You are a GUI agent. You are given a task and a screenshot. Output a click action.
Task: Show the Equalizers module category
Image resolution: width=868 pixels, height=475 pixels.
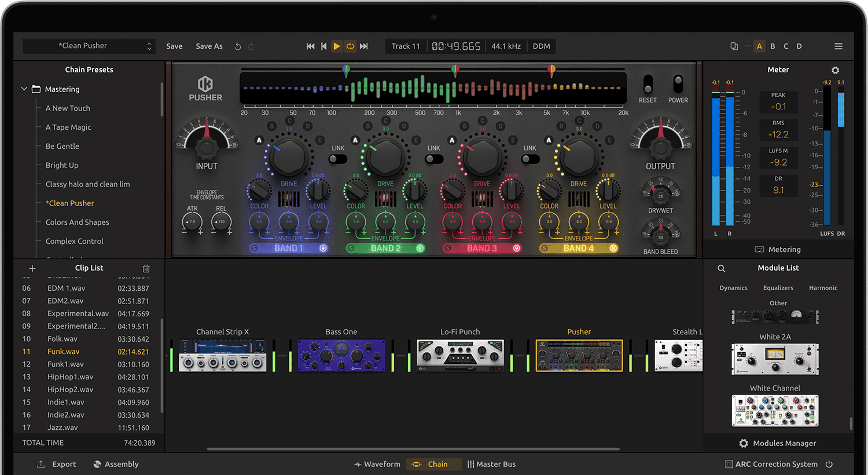(x=778, y=288)
